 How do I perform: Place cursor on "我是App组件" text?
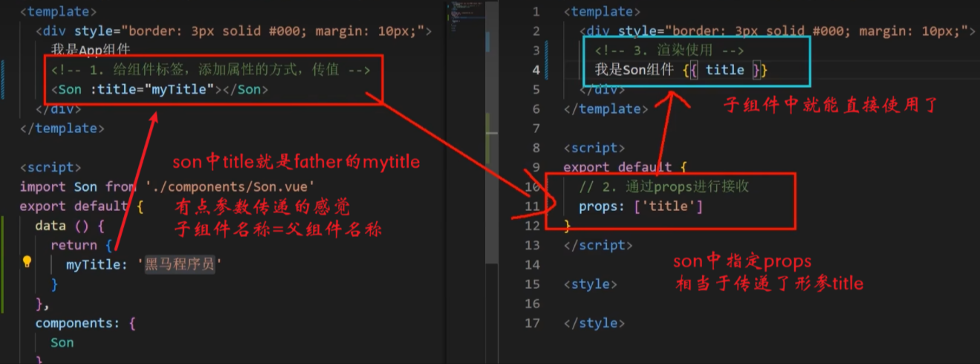click(x=91, y=50)
